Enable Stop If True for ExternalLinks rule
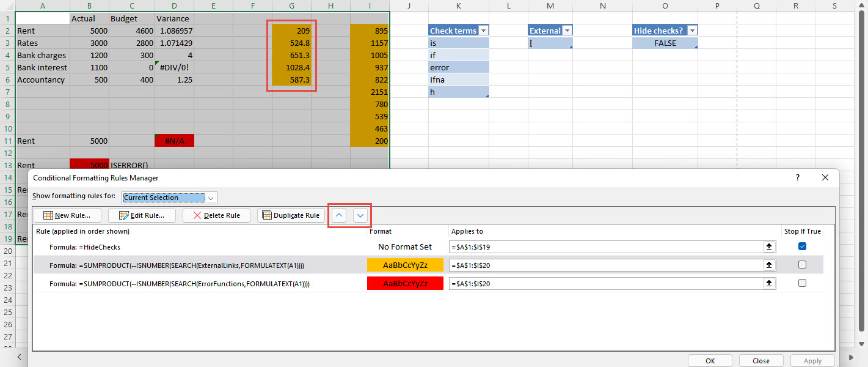The height and width of the screenshot is (367, 868). click(x=802, y=265)
